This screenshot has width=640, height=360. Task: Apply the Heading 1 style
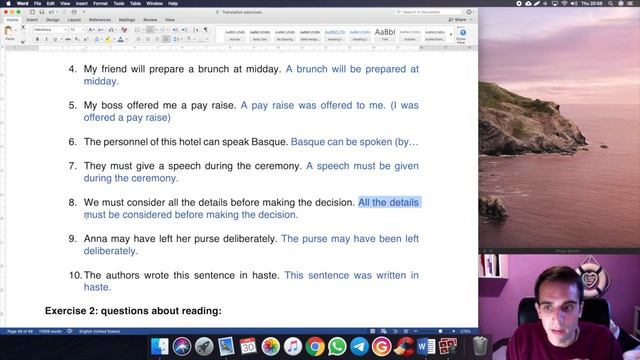pos(335,35)
